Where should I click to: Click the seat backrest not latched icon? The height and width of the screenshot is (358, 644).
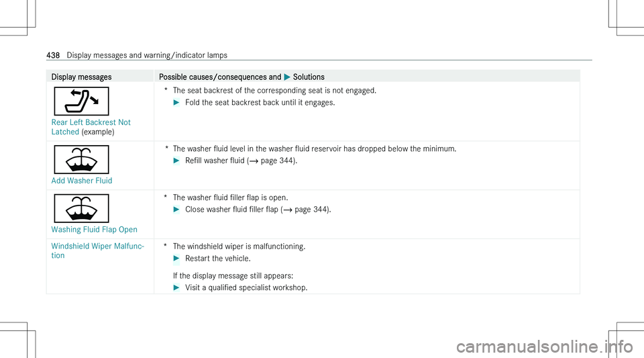point(81,101)
